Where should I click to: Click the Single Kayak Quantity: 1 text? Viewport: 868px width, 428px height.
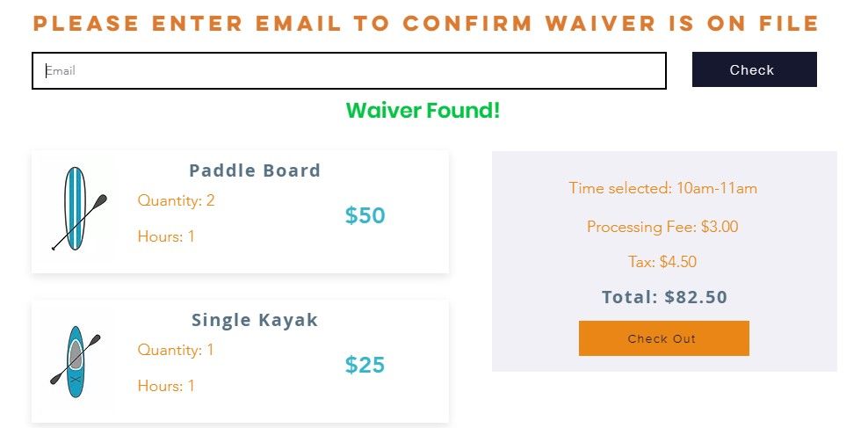pos(176,350)
